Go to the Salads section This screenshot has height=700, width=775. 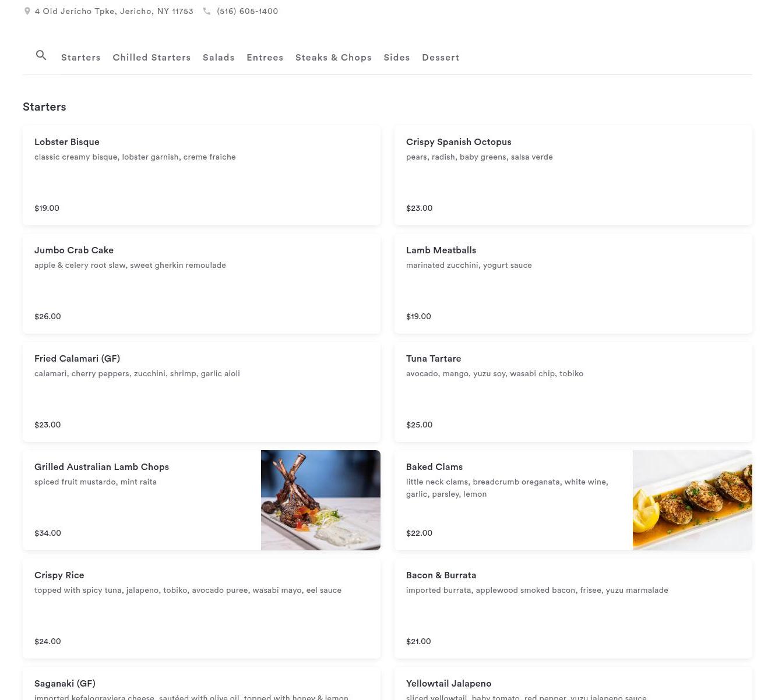click(x=219, y=58)
